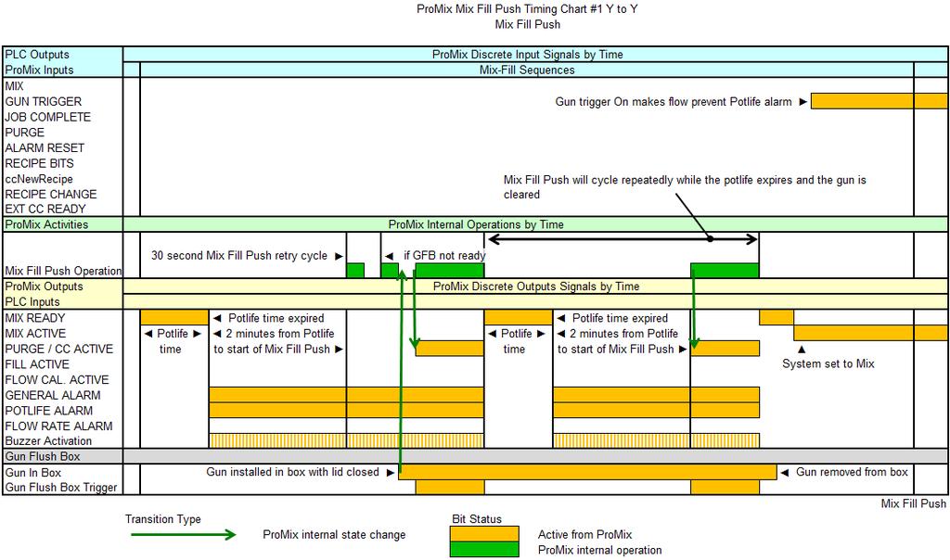Click 'ProMix Internal Operations by Time' header
Screen dimensions: 950x560
[x=476, y=224]
